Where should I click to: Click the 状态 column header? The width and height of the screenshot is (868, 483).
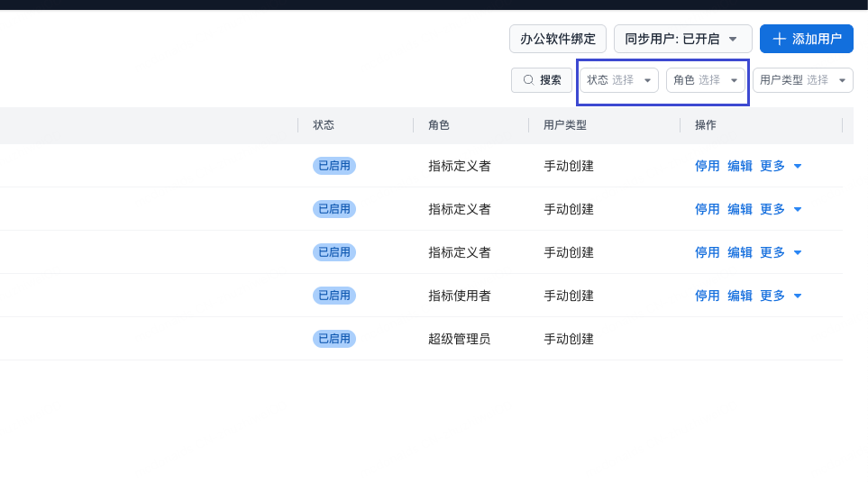click(324, 125)
